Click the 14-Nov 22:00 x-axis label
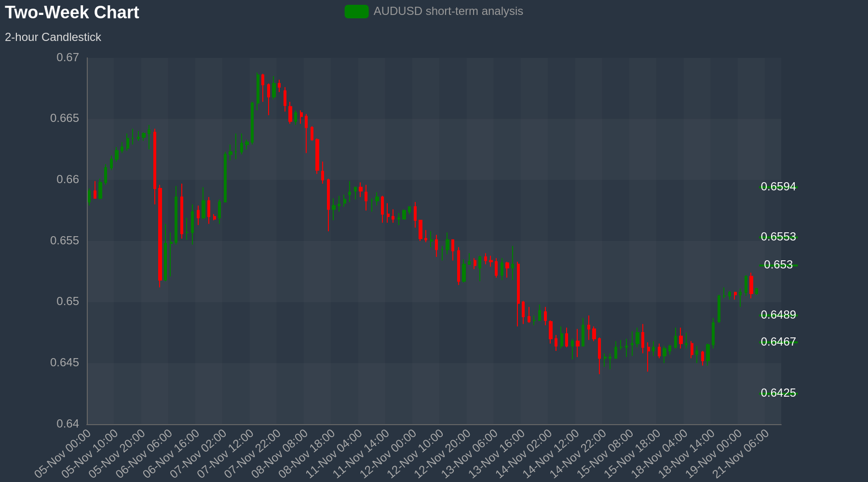 (x=578, y=454)
